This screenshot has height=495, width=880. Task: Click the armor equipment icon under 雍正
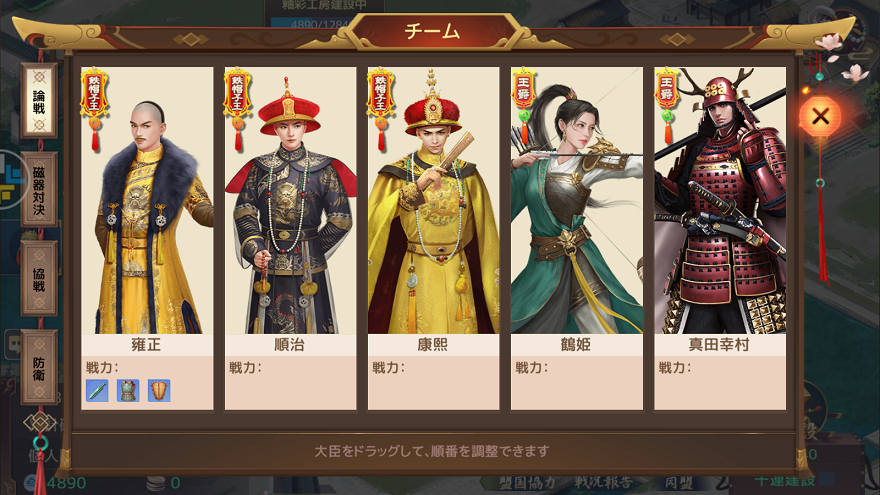point(128,391)
